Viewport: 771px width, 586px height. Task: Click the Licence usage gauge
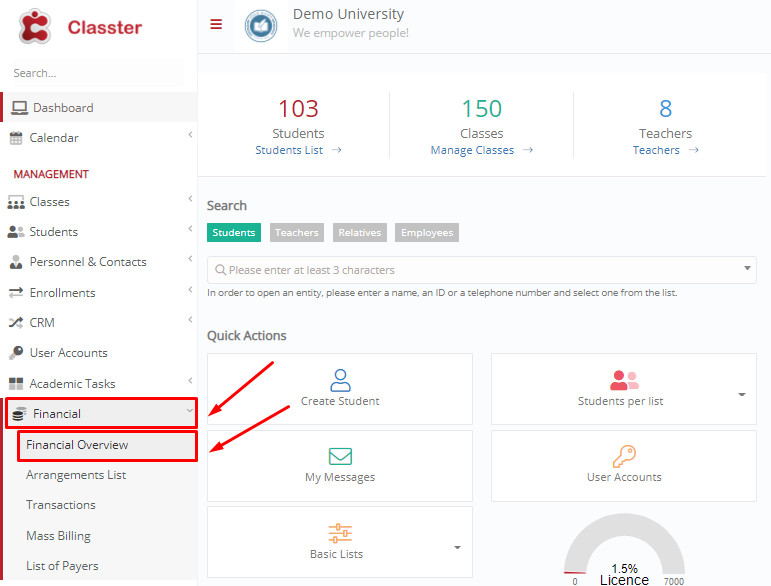[x=624, y=550]
